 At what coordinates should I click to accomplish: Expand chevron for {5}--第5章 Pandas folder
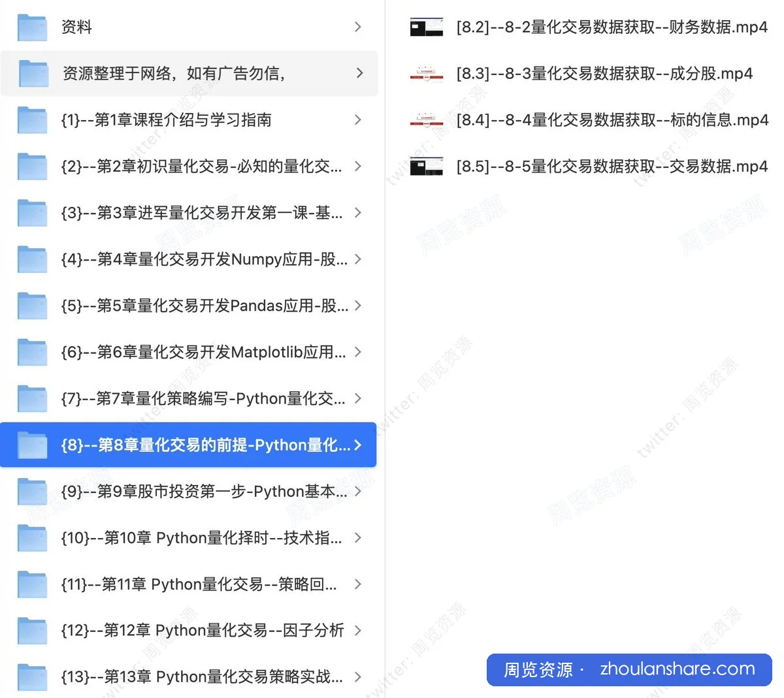357,306
